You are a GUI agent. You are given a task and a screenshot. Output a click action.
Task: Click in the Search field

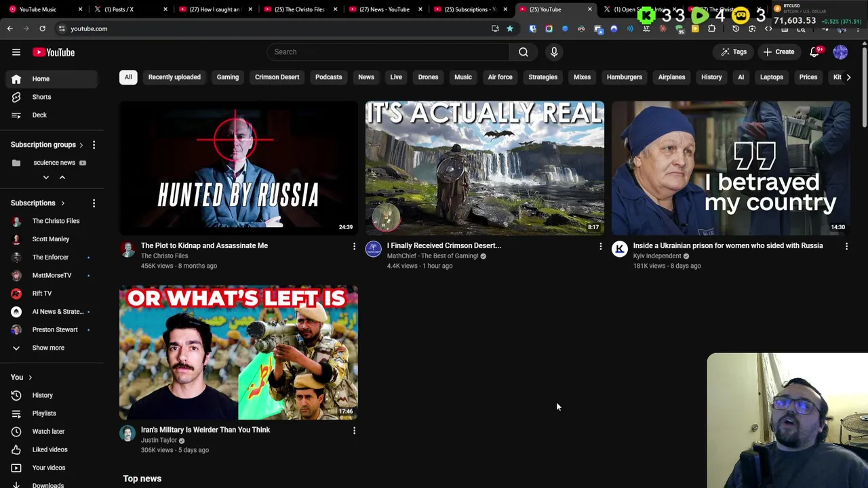pyautogui.click(x=388, y=52)
